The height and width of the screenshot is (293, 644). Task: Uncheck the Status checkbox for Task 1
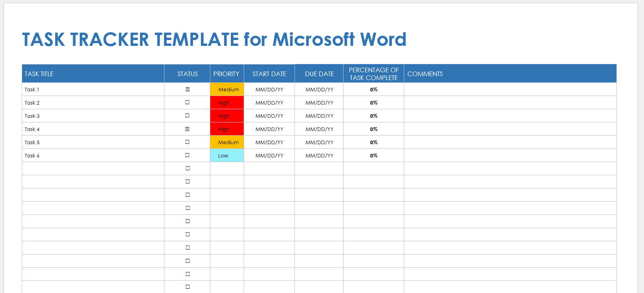tap(187, 89)
